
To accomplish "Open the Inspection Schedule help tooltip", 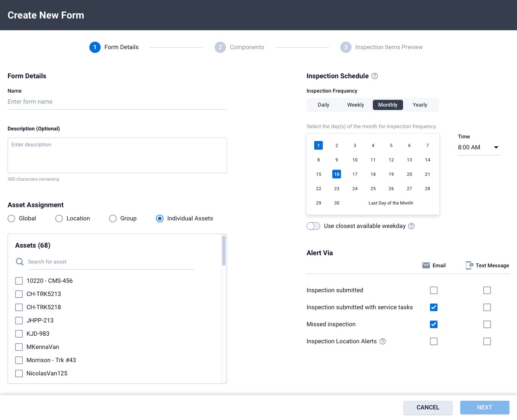I will [x=374, y=76].
